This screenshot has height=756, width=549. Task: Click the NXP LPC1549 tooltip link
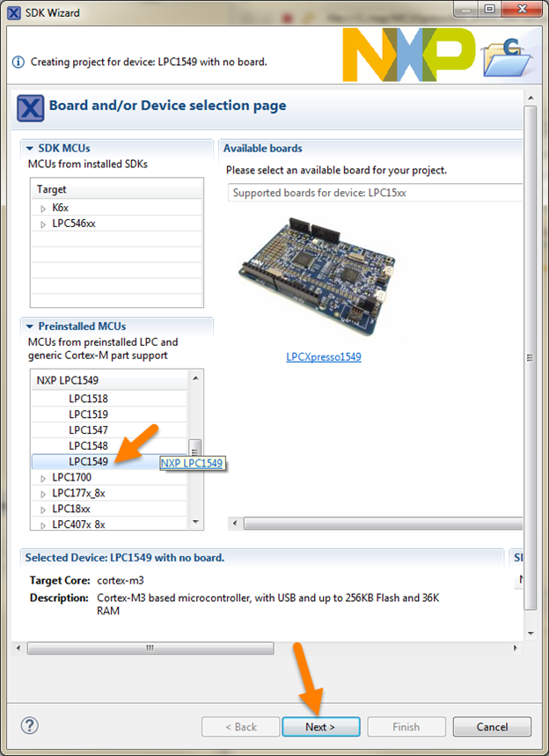pyautogui.click(x=191, y=463)
